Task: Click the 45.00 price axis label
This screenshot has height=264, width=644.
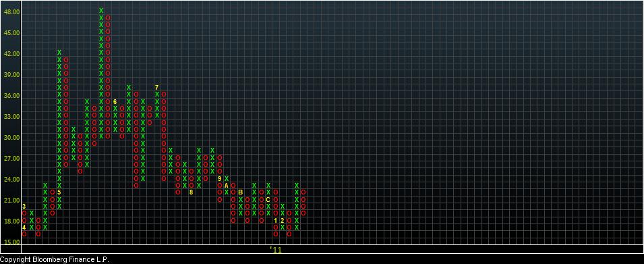Action: pyautogui.click(x=11, y=33)
